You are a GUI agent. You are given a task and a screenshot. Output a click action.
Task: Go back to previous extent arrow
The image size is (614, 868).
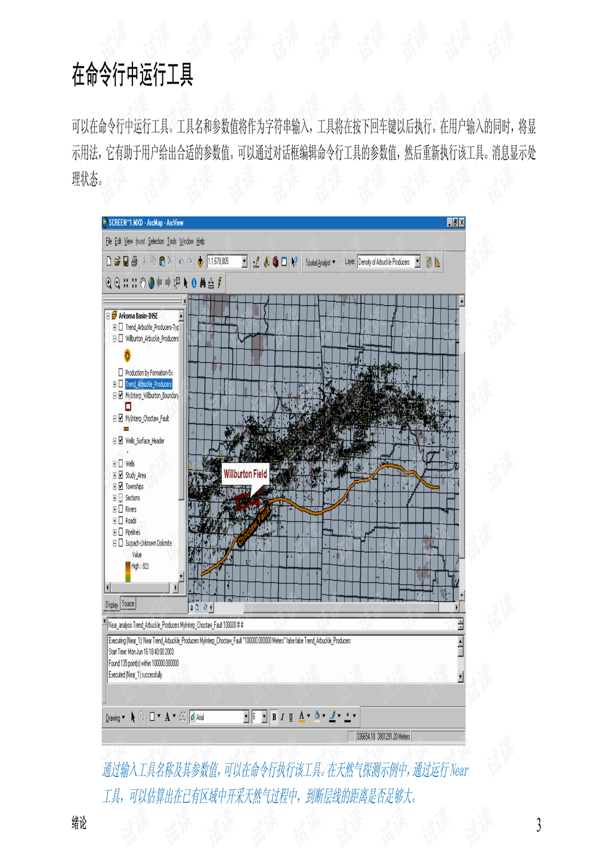tap(160, 283)
